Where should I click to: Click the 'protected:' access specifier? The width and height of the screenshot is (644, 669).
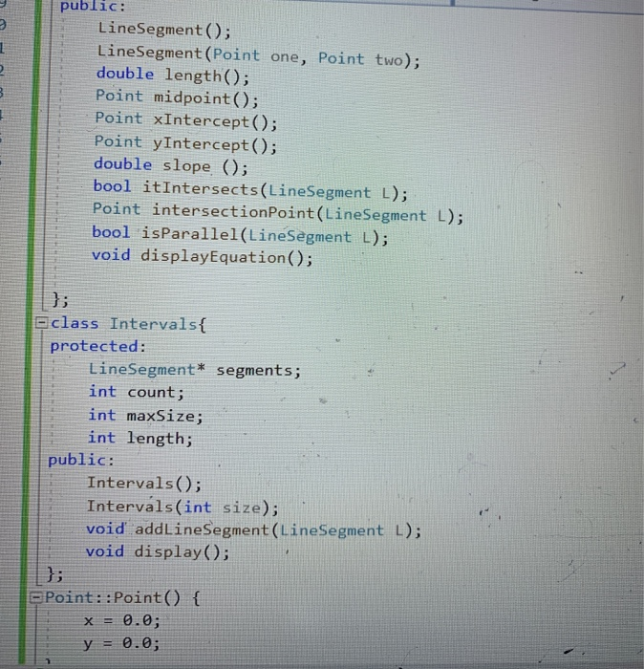[x=97, y=346]
